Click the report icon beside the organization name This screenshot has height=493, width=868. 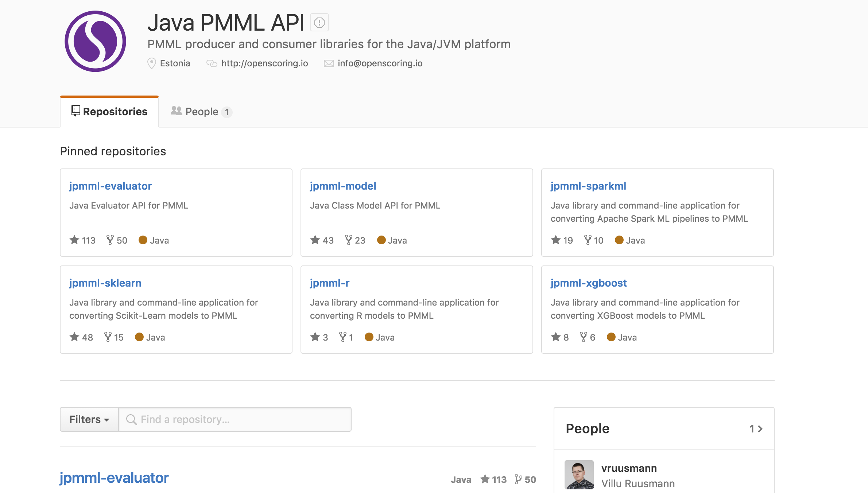[319, 23]
